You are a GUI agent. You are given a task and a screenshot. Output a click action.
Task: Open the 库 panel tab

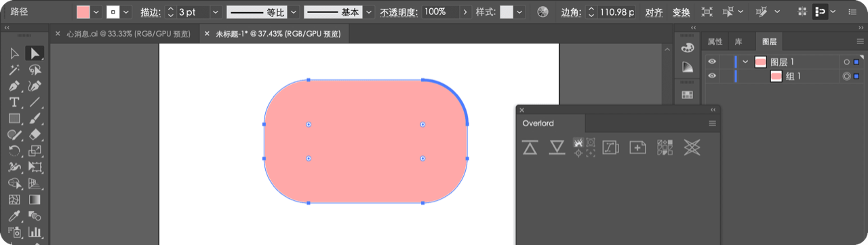tap(738, 41)
